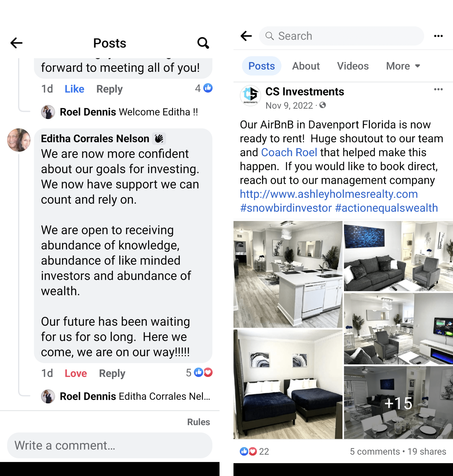Image resolution: width=453 pixels, height=476 pixels.
Task: Toggle Like on the first comment
Action: (x=74, y=89)
